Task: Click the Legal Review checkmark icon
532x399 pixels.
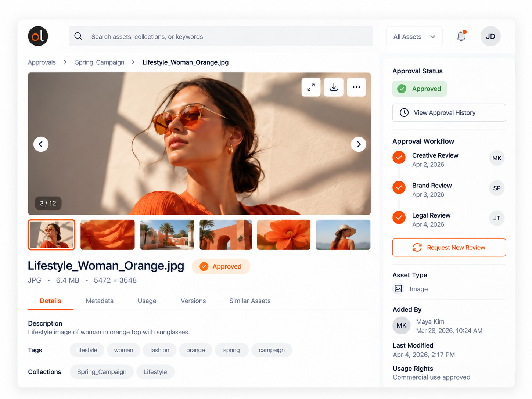Action: 399,218
